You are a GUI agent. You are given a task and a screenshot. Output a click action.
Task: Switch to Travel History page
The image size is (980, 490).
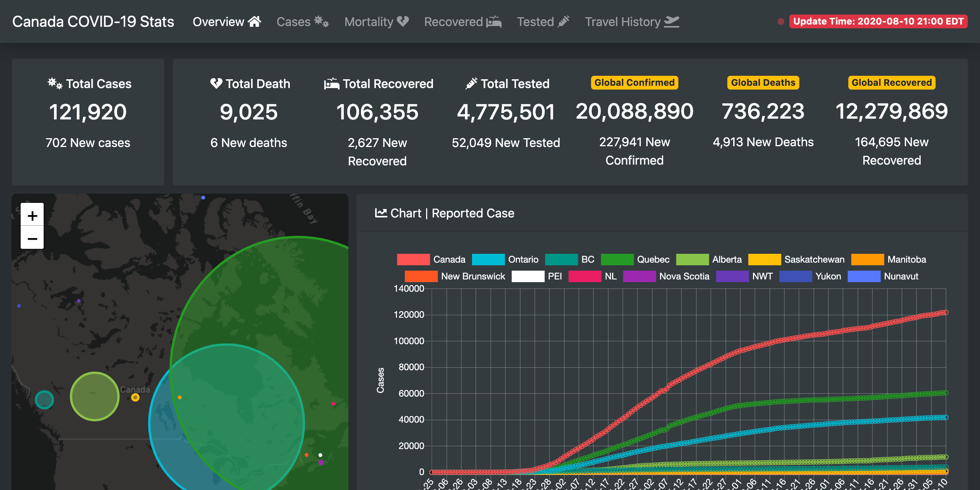622,22
